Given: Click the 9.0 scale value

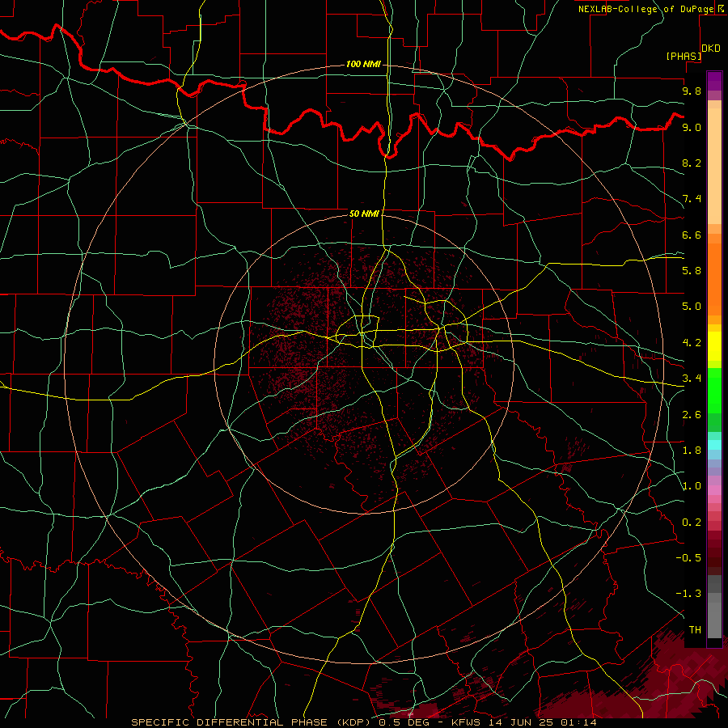Looking at the screenshot, I should [x=692, y=127].
